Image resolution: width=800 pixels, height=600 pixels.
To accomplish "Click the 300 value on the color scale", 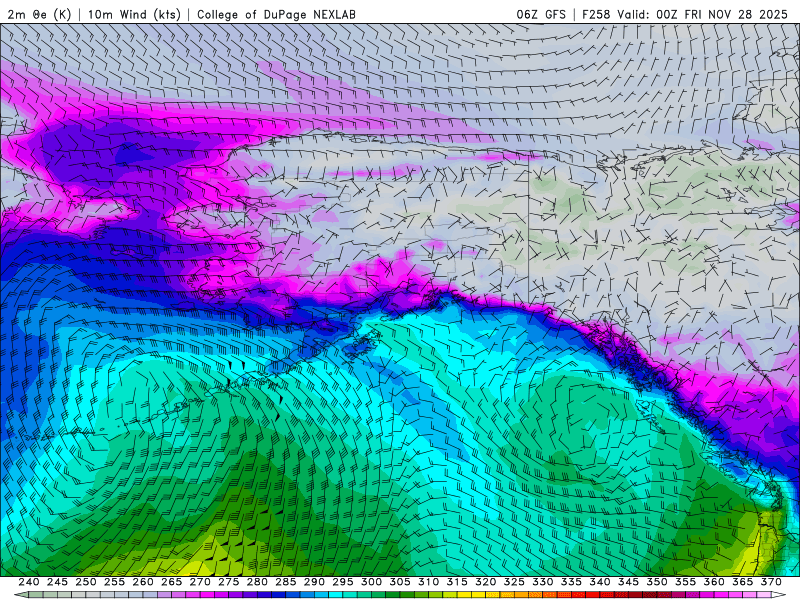I will [x=371, y=582].
